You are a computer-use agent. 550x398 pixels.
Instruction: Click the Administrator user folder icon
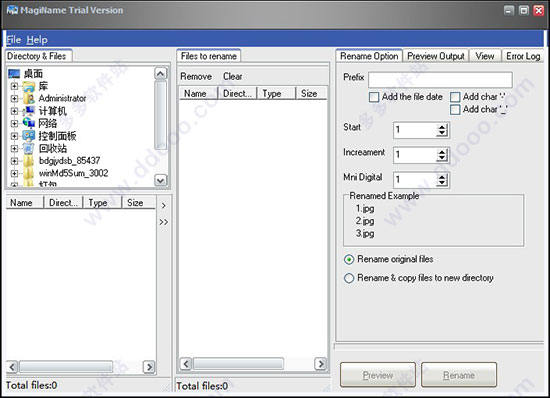[x=29, y=99]
